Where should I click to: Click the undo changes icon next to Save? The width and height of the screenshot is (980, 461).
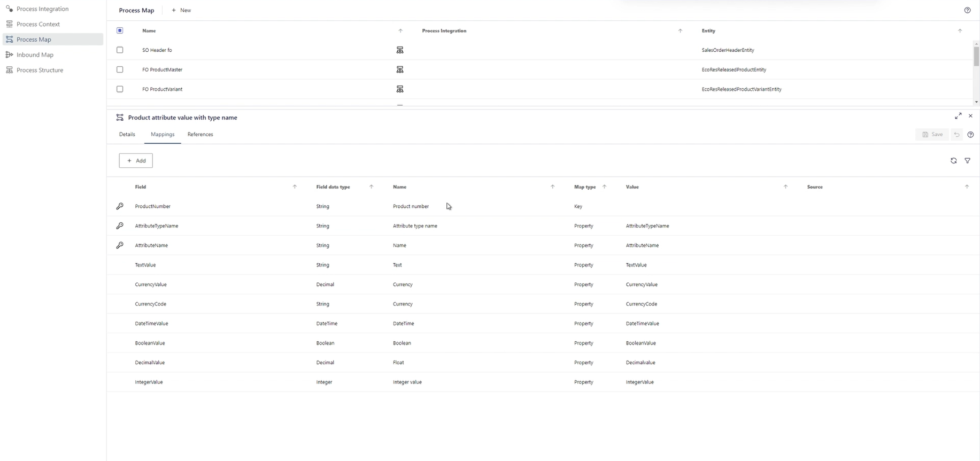click(956, 135)
